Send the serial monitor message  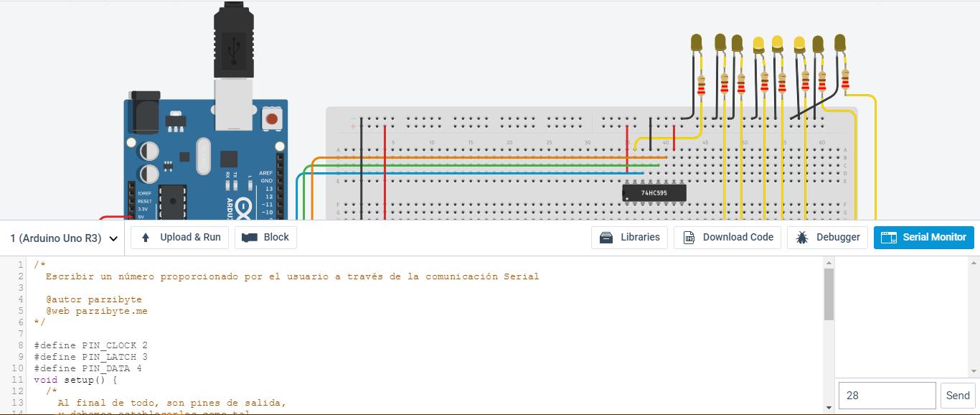(x=958, y=396)
